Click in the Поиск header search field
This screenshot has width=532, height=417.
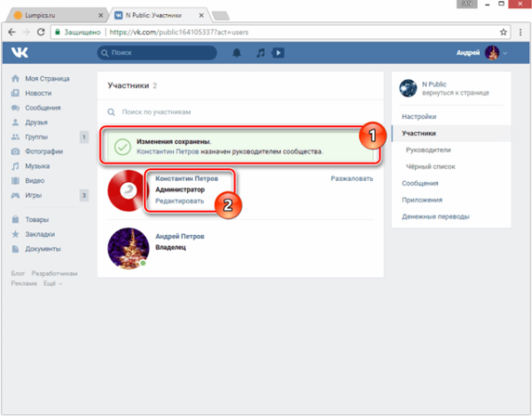(x=157, y=53)
